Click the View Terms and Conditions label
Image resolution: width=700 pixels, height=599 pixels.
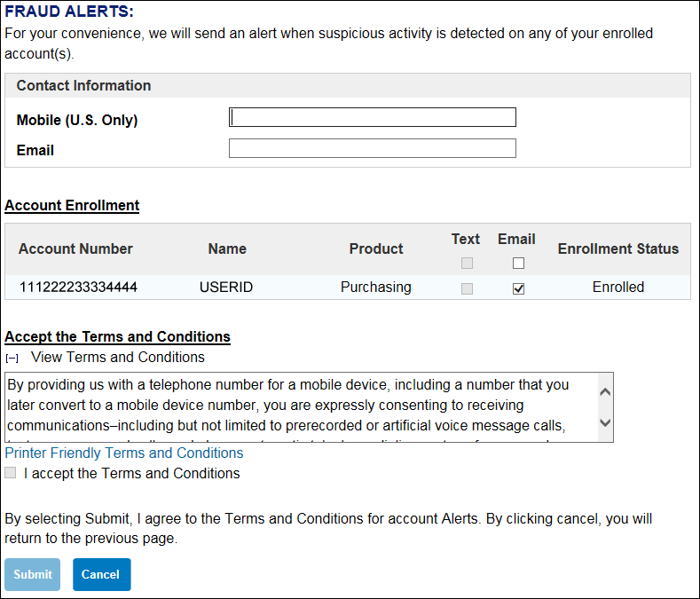click(x=117, y=357)
